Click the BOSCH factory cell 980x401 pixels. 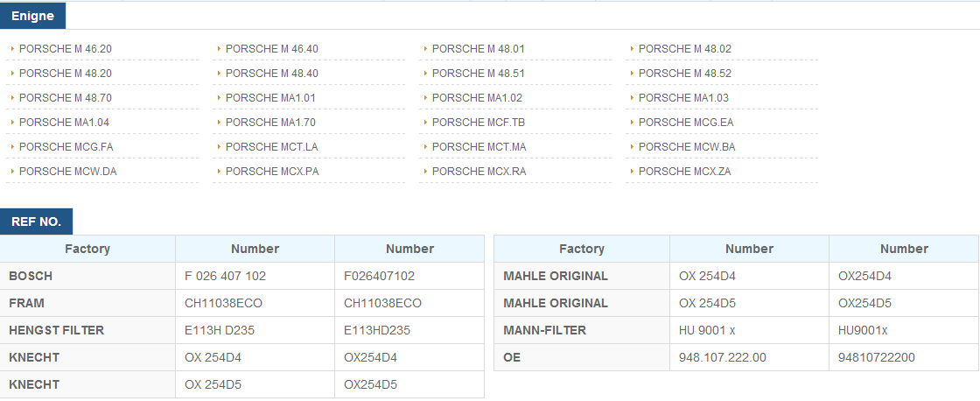[x=87, y=276]
